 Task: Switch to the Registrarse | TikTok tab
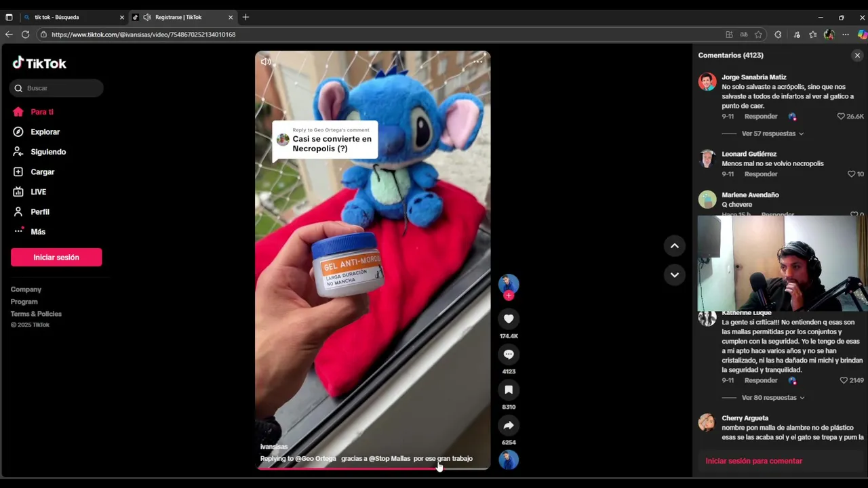[x=183, y=17]
